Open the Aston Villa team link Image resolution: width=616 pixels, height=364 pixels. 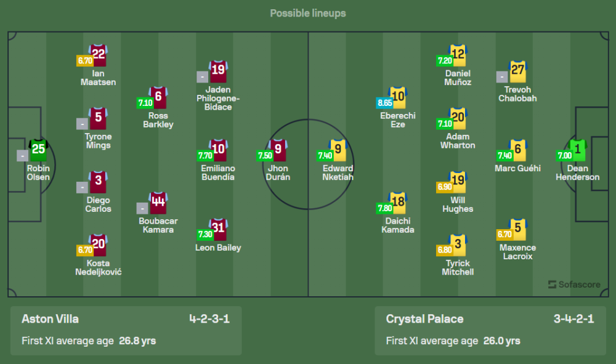(x=51, y=319)
